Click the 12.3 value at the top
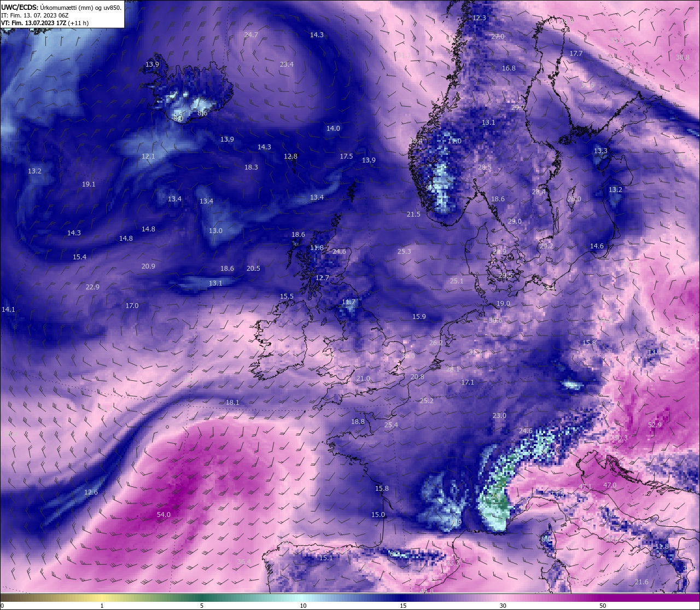The height and width of the screenshot is (610, 700). [479, 18]
